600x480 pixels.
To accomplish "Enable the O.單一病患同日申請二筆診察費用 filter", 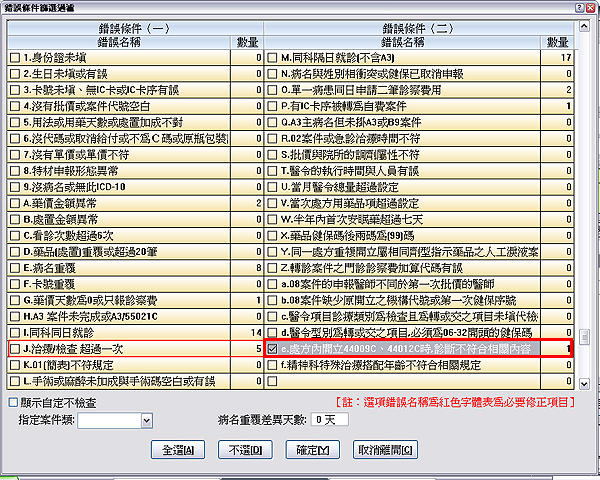I will [274, 90].
